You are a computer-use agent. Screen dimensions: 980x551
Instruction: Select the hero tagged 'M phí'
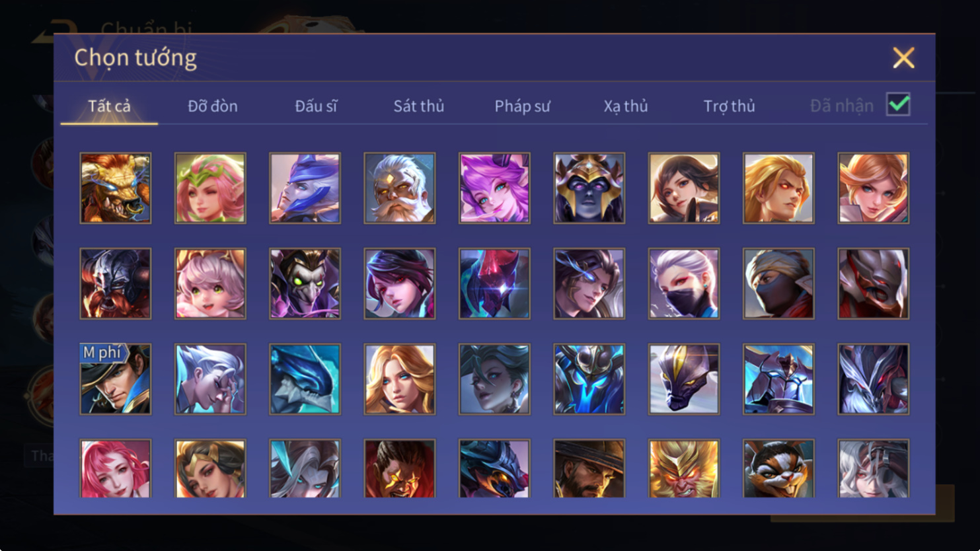(116, 379)
